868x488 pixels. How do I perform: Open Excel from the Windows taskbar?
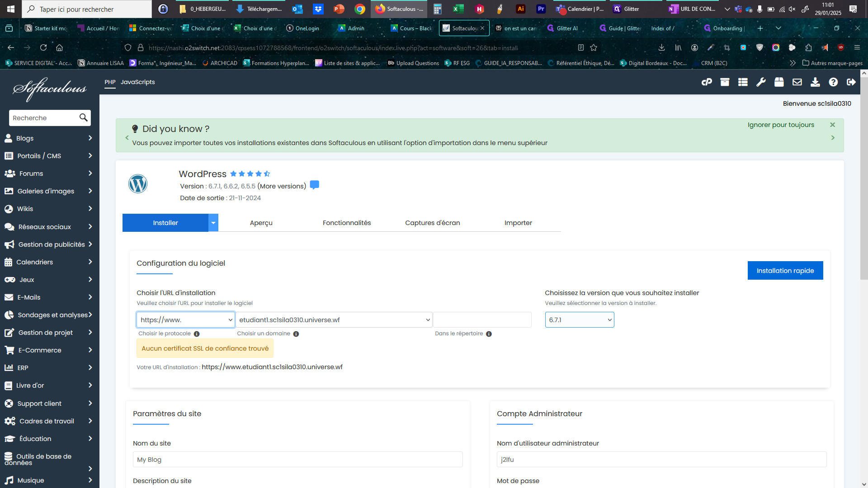point(458,9)
